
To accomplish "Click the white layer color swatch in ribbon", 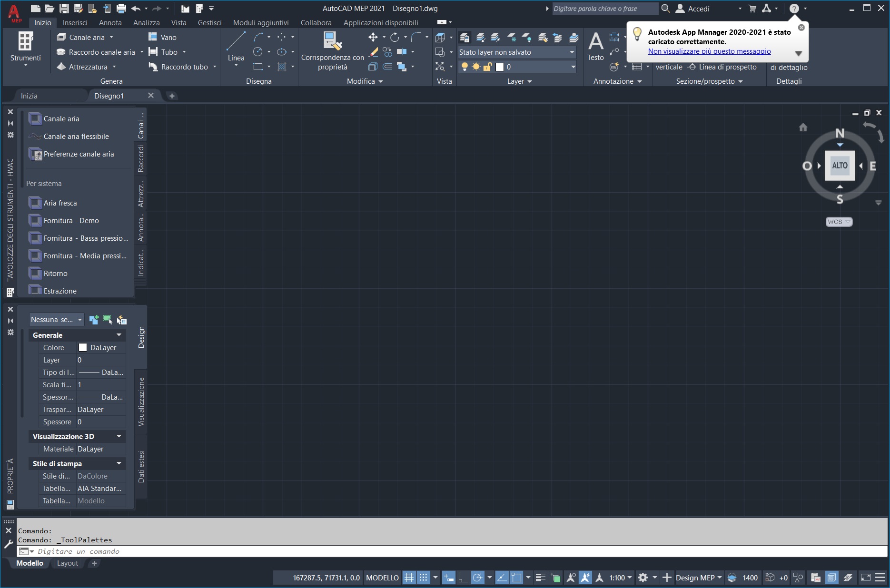I will pyautogui.click(x=500, y=67).
